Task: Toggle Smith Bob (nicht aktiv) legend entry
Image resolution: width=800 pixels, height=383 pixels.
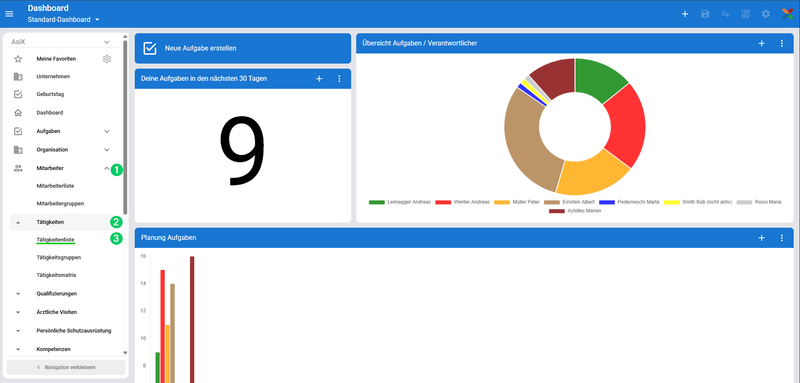Action: tap(698, 202)
